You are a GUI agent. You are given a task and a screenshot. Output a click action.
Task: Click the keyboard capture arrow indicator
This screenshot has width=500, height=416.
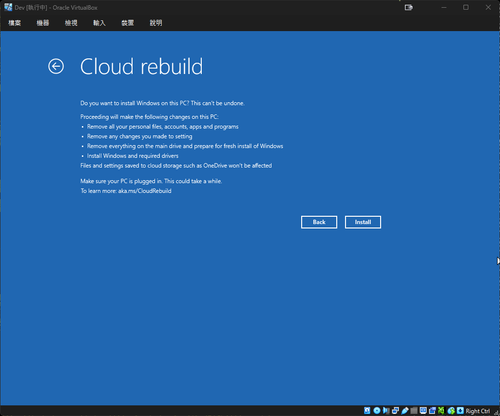(x=460, y=411)
